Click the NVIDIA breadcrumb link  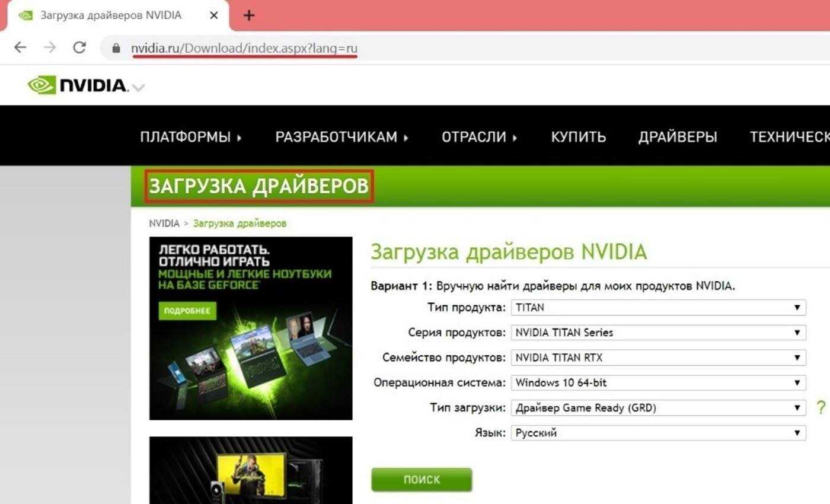coord(164,224)
